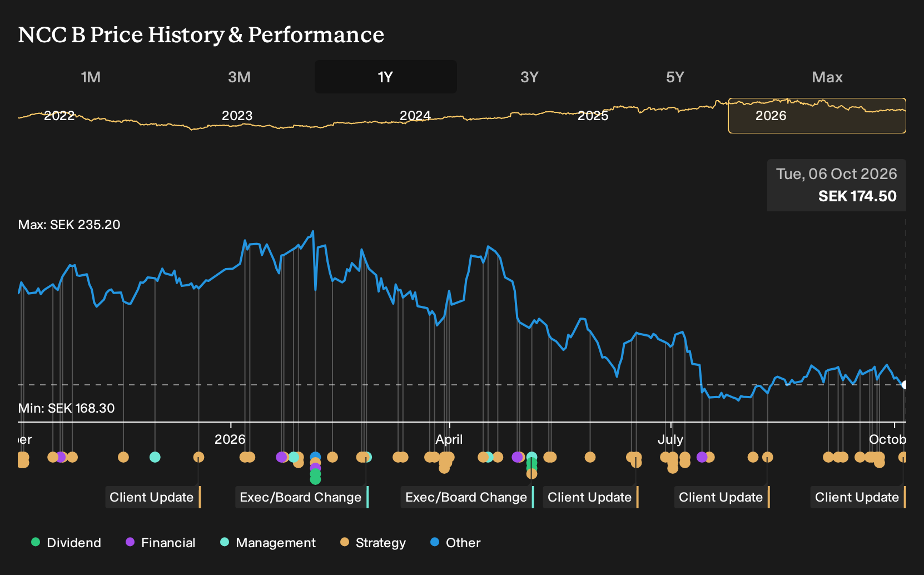This screenshot has width=924, height=575.
Task: Select the purple Financial marker right after July
Action: [702, 457]
